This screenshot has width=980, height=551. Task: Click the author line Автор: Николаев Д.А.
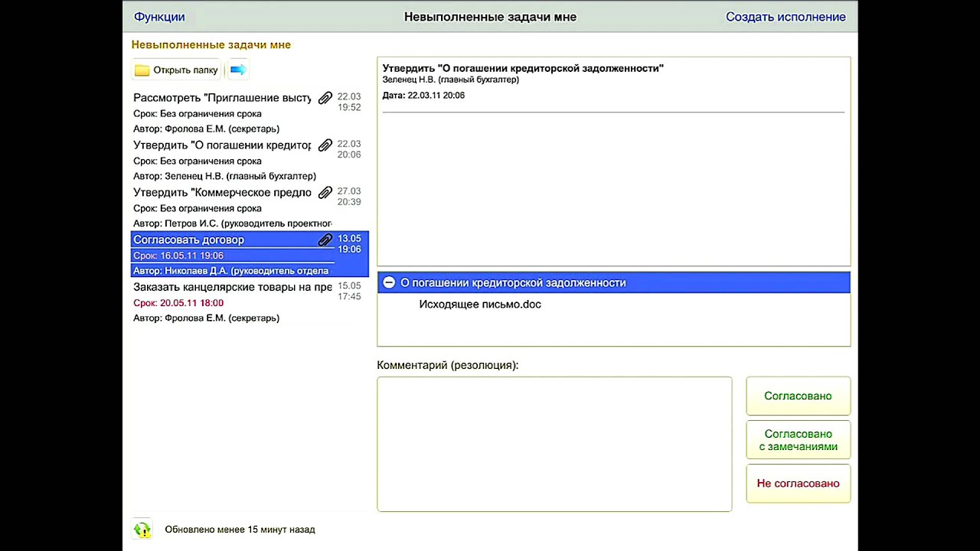[x=230, y=271]
